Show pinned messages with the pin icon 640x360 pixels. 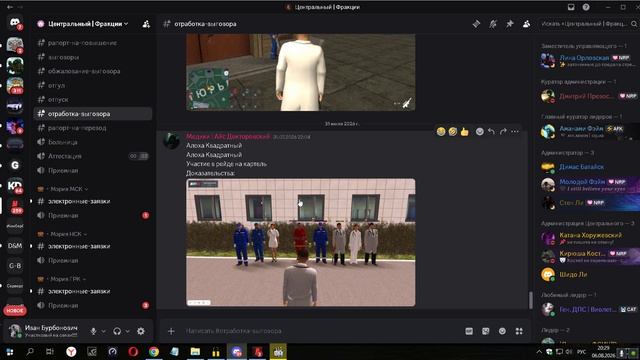[510, 24]
